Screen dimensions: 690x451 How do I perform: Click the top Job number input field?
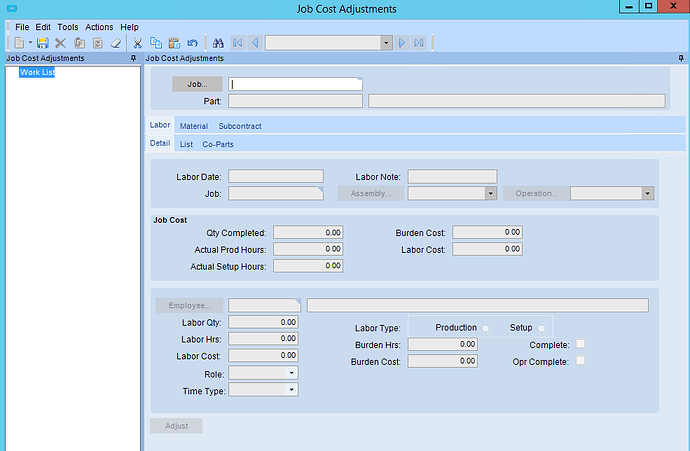coord(295,84)
